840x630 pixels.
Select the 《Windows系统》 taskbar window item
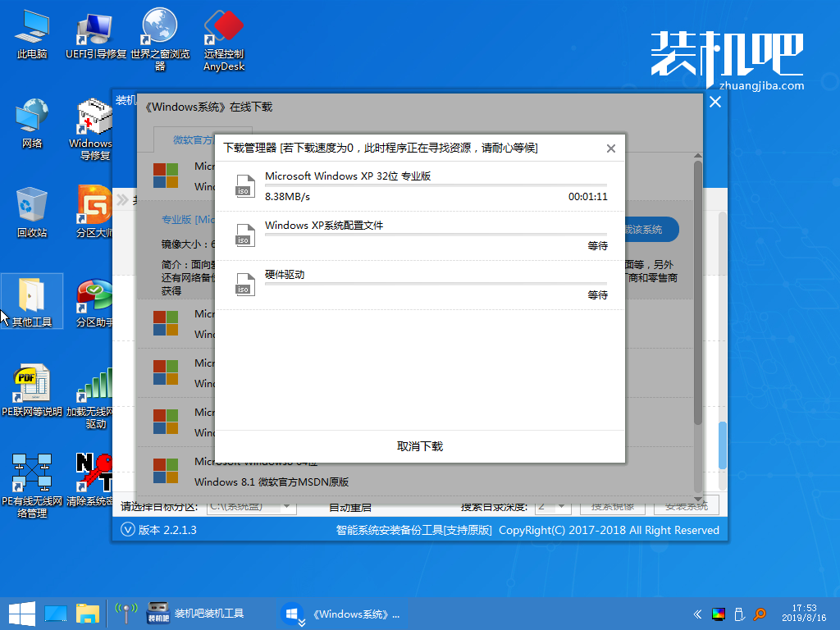pos(341,613)
